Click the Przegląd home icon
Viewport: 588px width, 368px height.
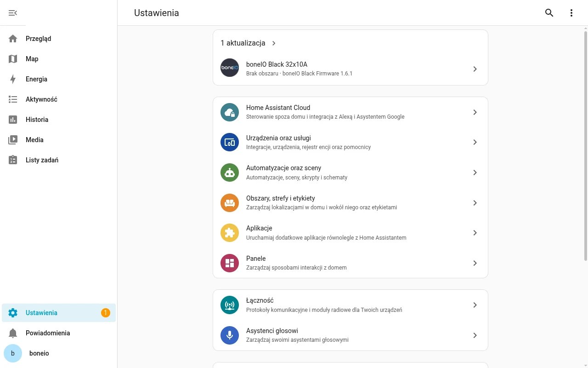tap(13, 39)
